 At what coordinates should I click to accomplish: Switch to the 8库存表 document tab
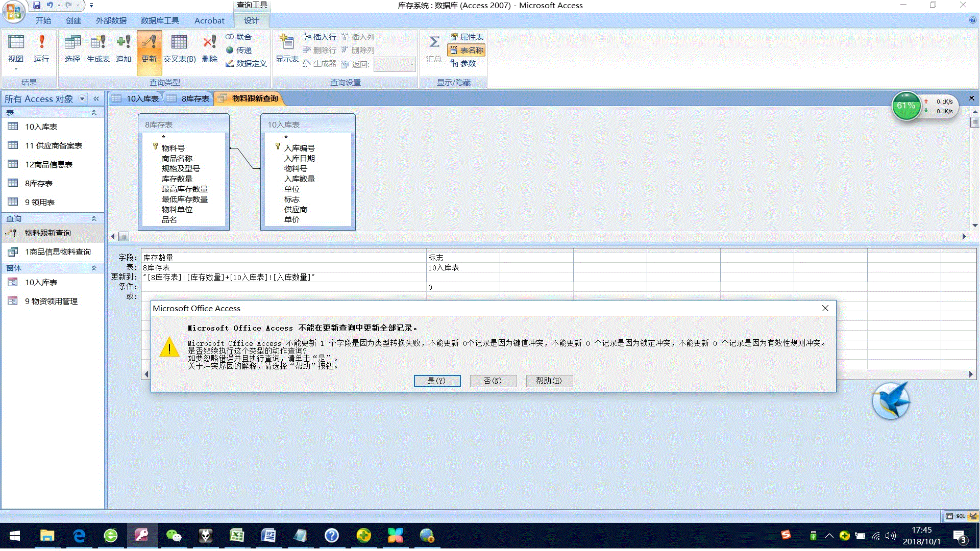pos(188,98)
